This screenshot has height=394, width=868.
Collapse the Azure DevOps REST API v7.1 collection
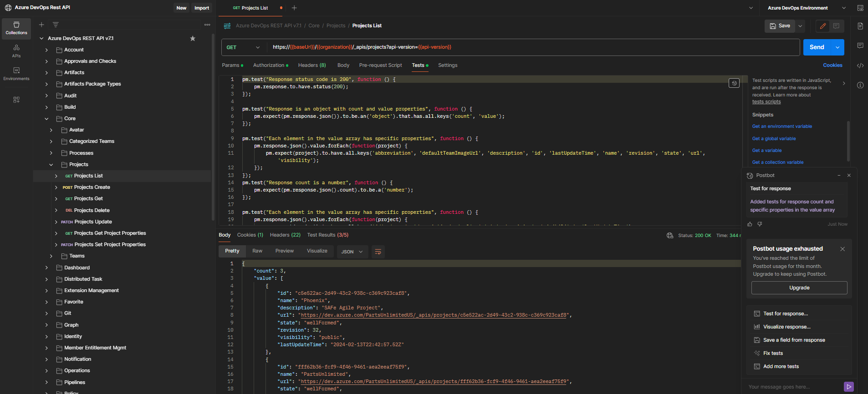click(41, 39)
